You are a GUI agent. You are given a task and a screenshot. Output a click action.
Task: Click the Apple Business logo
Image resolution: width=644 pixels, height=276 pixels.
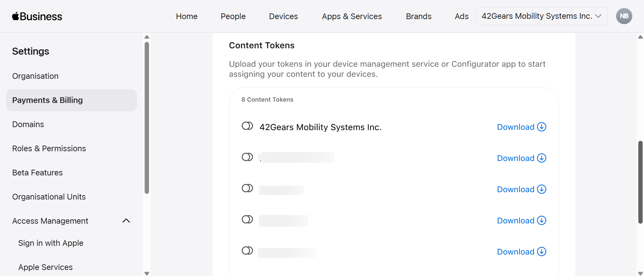[x=37, y=16]
